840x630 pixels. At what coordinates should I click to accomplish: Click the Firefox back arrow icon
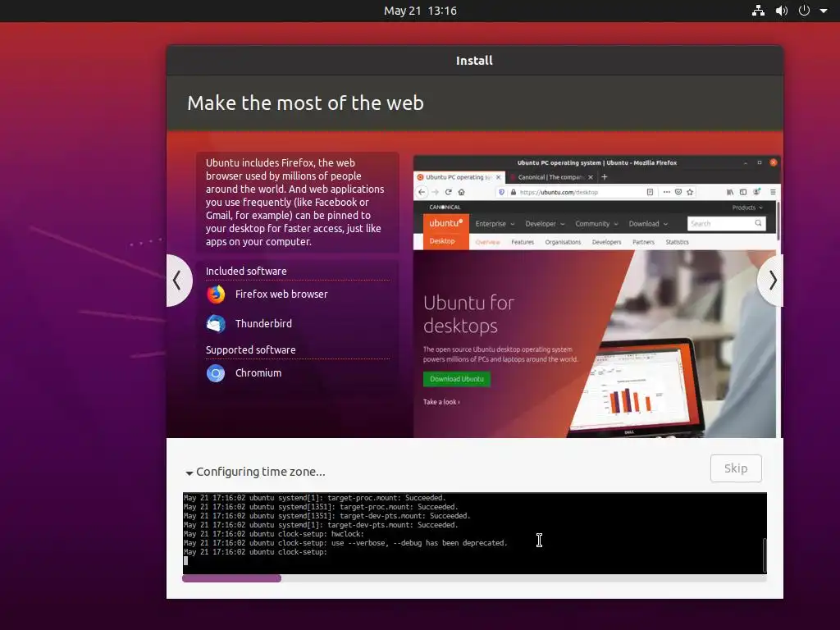422,192
